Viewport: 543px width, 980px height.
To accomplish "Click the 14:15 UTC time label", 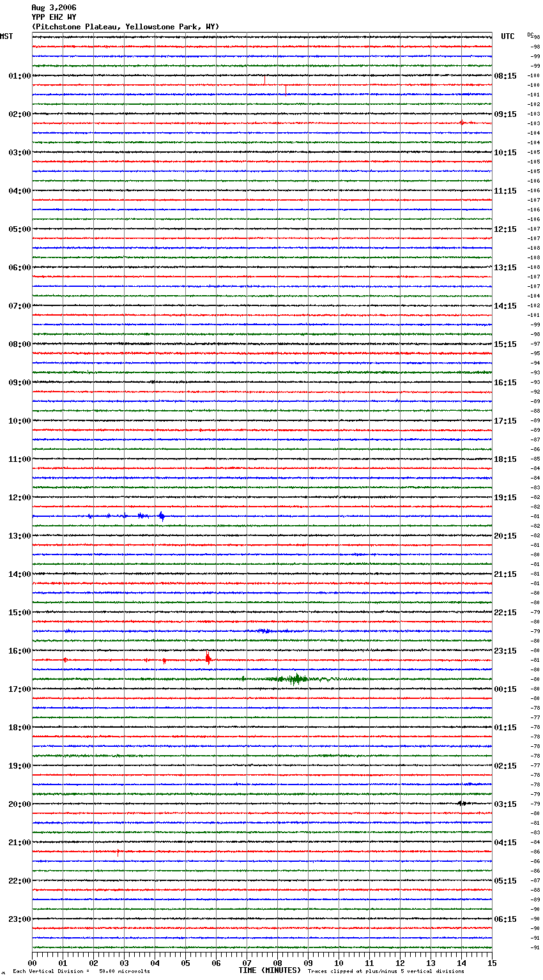I will click(x=505, y=306).
